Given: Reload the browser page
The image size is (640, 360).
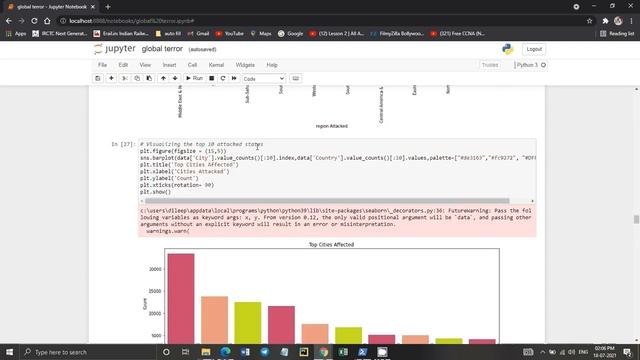Looking at the screenshot, I should (x=34, y=21).
